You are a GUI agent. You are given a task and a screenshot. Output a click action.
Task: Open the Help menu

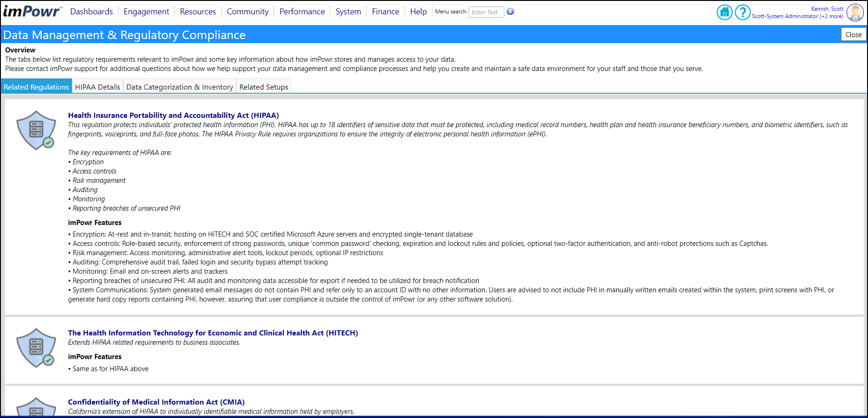tap(418, 12)
